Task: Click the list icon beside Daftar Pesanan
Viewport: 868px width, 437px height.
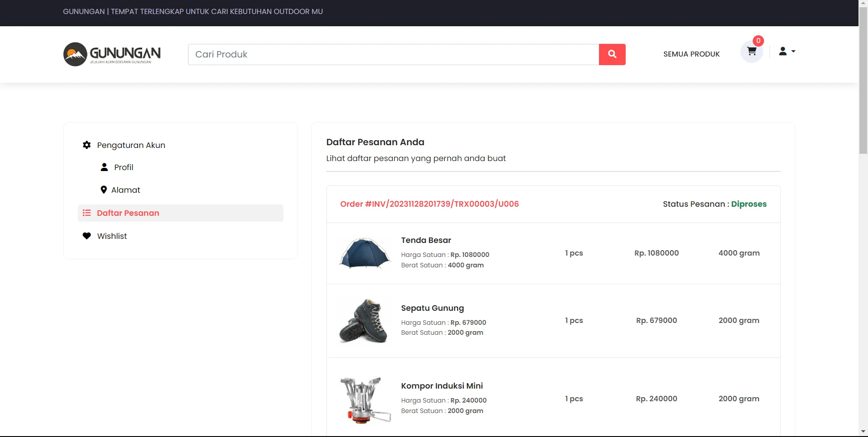Action: (87, 213)
